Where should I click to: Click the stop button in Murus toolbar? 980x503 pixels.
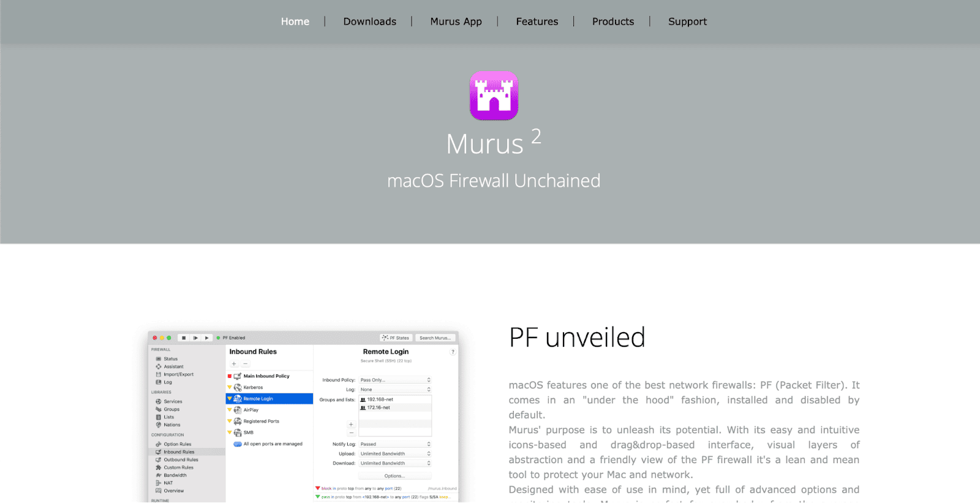(184, 338)
